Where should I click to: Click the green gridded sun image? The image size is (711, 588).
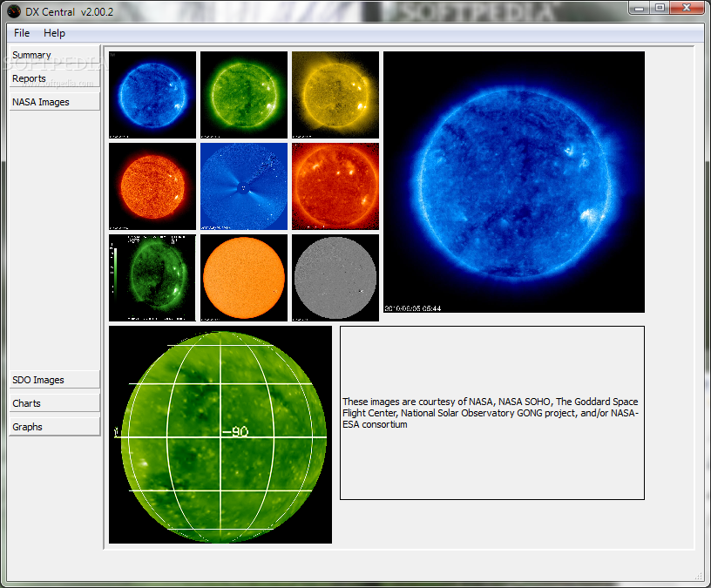pos(220,435)
